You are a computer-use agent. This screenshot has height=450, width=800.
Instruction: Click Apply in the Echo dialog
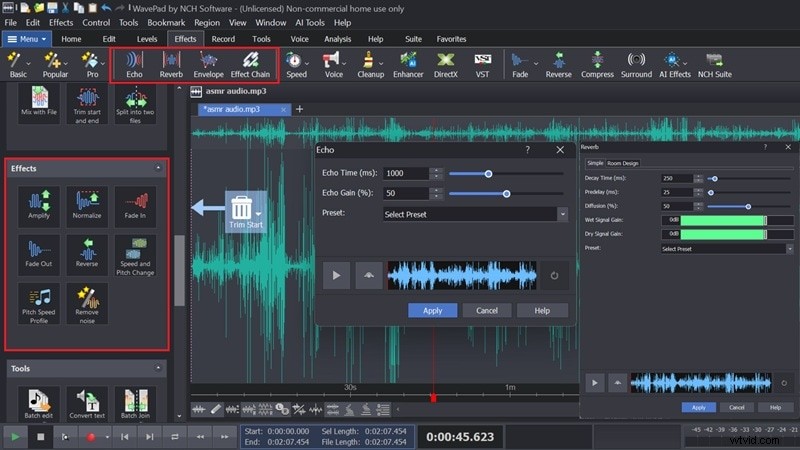point(433,310)
